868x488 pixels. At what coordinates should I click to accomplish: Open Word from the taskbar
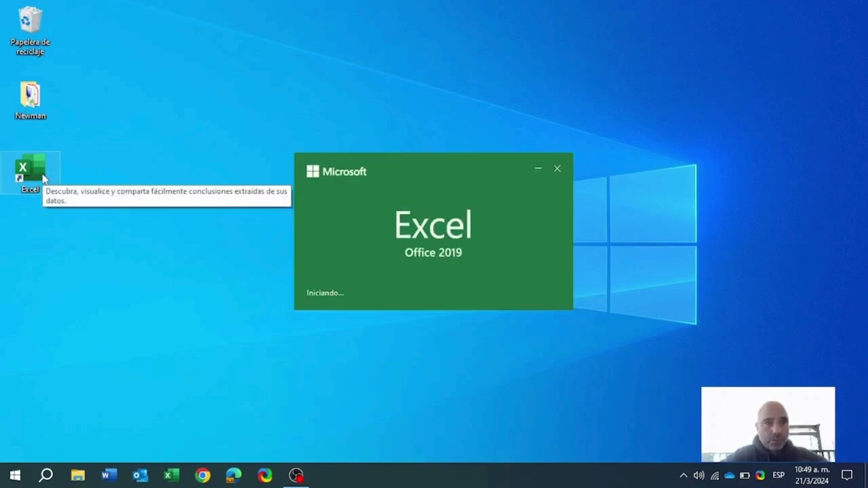click(108, 475)
